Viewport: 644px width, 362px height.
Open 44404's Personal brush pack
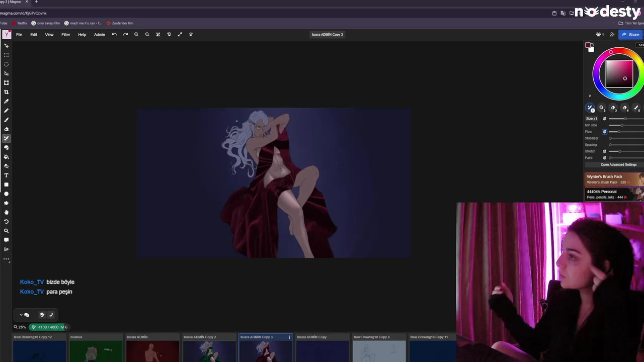pyautogui.click(x=614, y=194)
